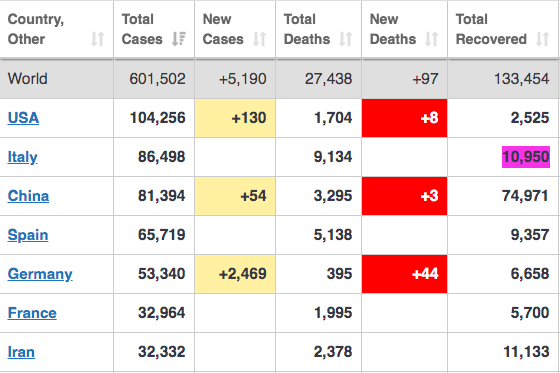Click the World row label
This screenshot has height=373, width=560.
[x=28, y=79]
